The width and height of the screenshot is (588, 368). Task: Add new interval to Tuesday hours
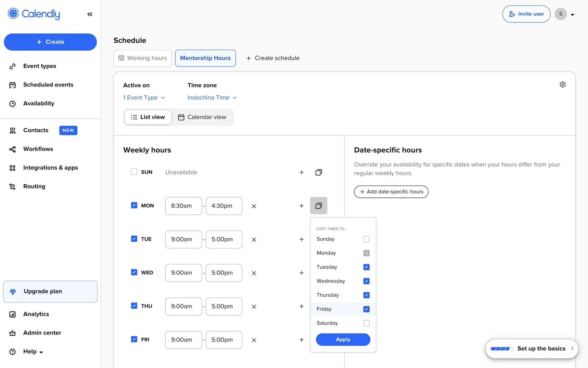[x=301, y=239]
